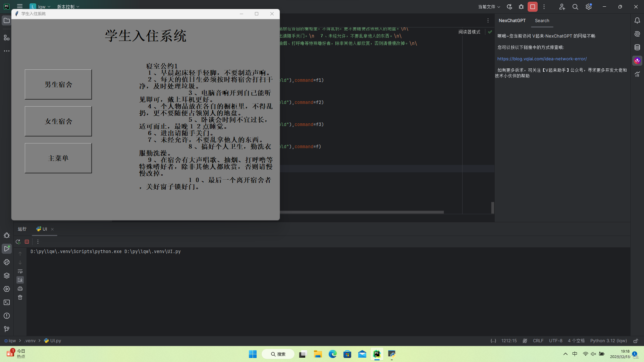Change file encoding UTF-8 in status bar

tap(555, 341)
